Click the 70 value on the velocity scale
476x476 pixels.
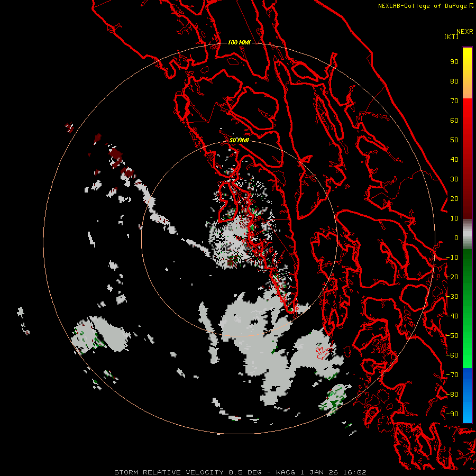(454, 101)
